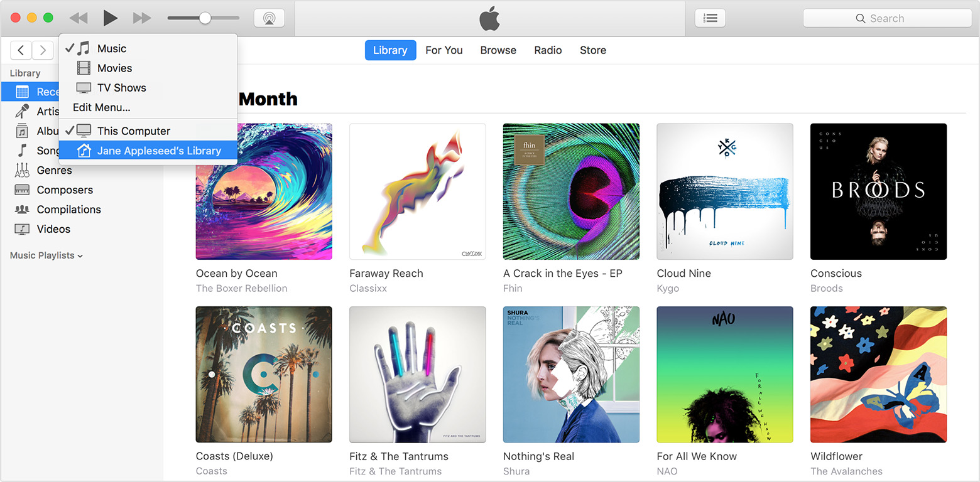Open the Store tab
Viewport: 980px width, 482px height.
(x=593, y=50)
